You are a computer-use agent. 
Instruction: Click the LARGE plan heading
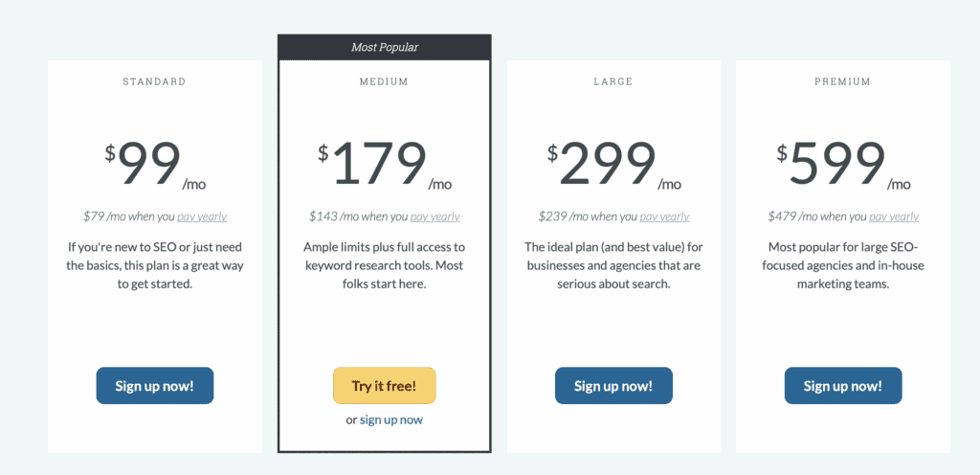[613, 82]
